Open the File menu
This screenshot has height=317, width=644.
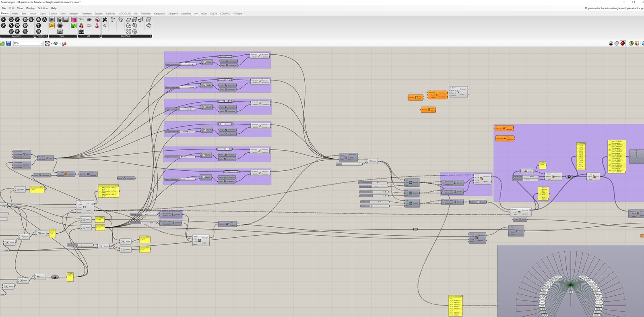pyautogui.click(x=4, y=8)
